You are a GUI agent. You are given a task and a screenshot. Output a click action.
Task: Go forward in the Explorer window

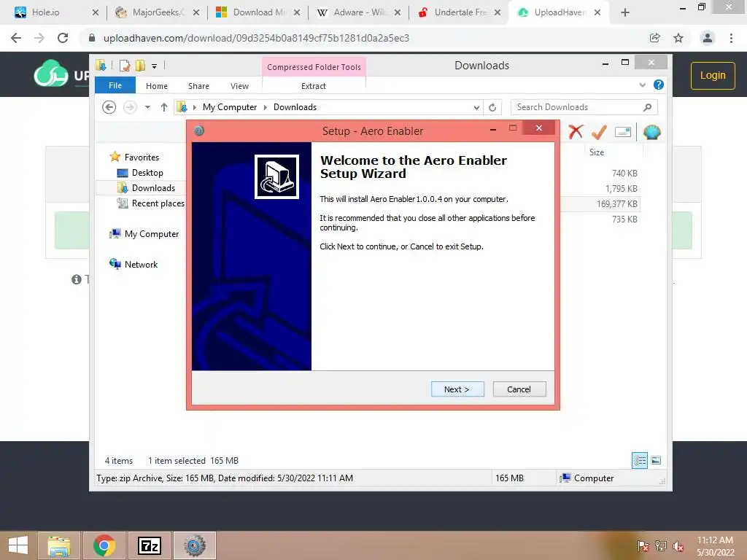(130, 107)
